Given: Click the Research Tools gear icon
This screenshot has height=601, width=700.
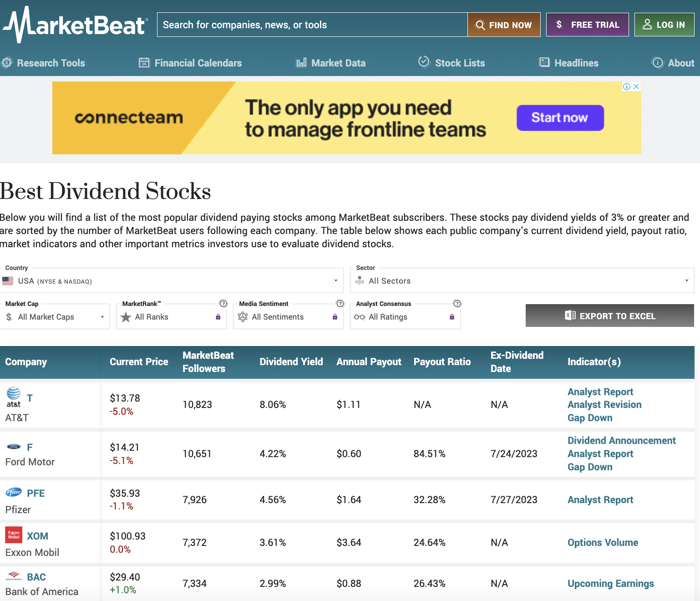Looking at the screenshot, I should tap(7, 63).
